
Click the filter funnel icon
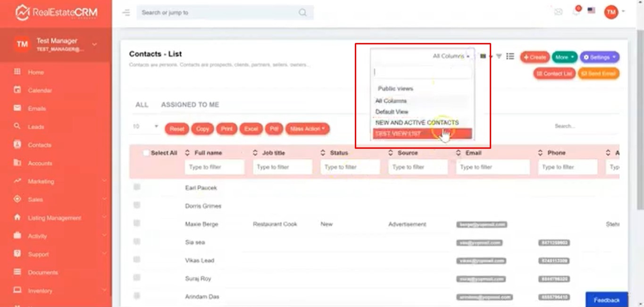tap(499, 57)
